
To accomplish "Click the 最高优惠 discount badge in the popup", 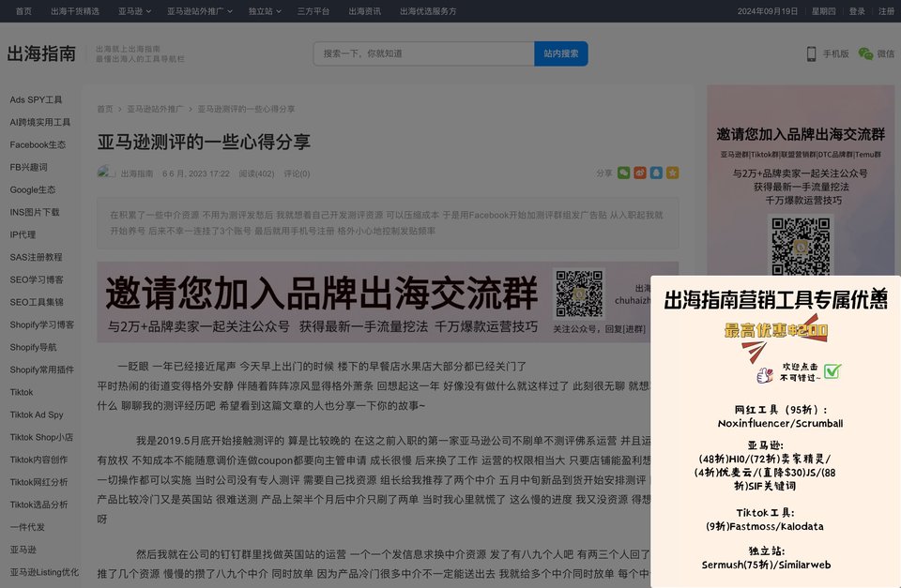I will click(x=776, y=329).
